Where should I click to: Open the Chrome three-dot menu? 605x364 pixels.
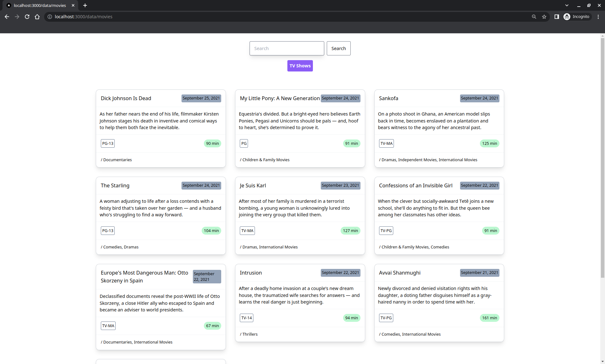pos(598,17)
